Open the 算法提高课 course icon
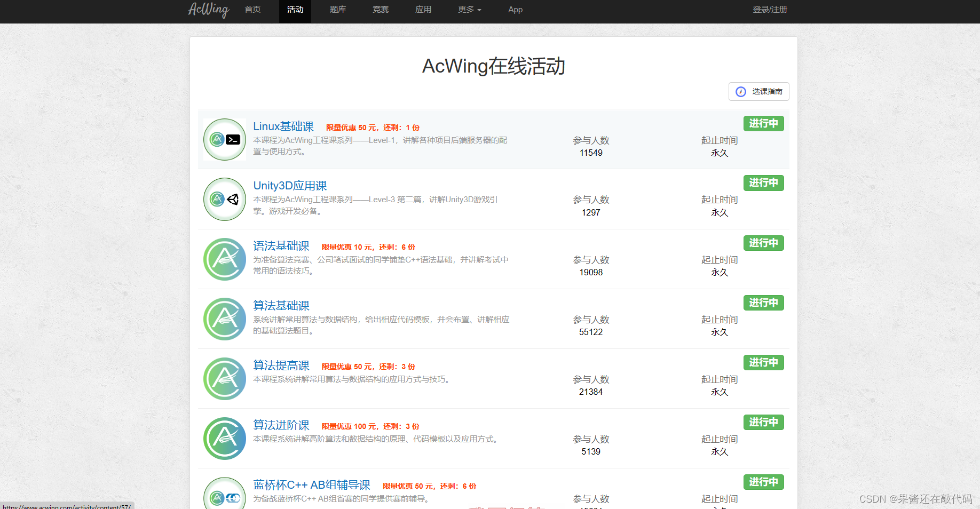The image size is (980, 509). [x=225, y=379]
